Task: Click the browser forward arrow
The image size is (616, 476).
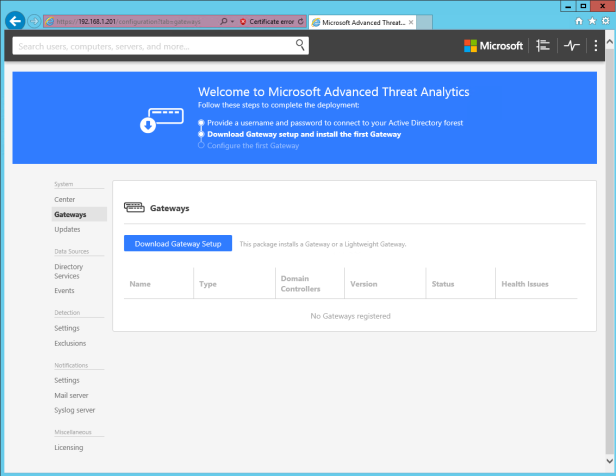Action: pos(34,21)
